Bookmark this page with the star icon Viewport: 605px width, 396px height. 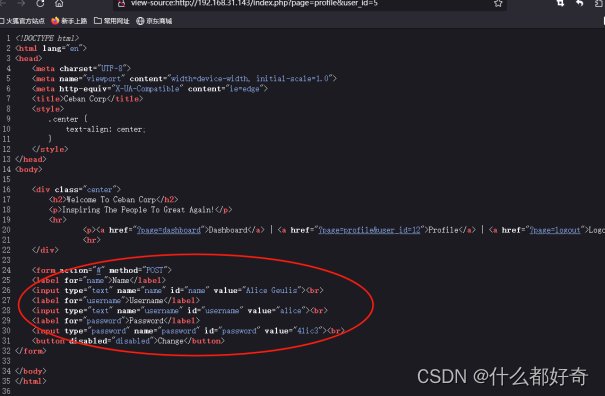click(x=498, y=3)
